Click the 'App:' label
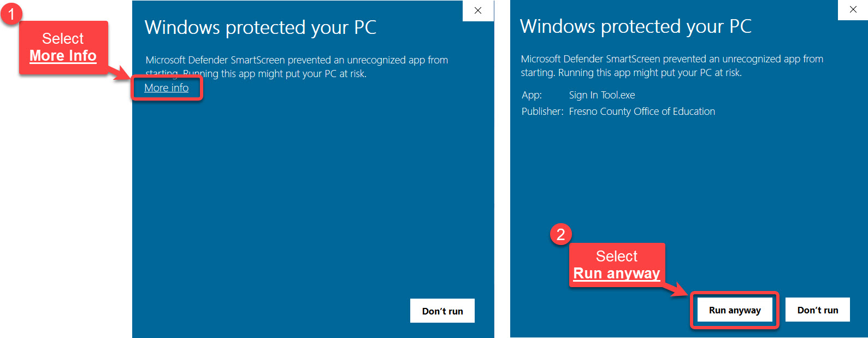This screenshot has width=868, height=338. click(532, 95)
